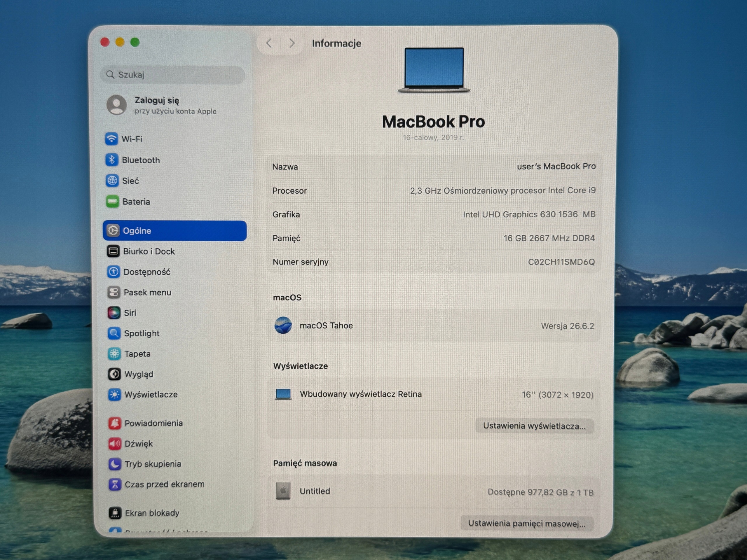This screenshot has width=747, height=560.
Task: Open the Ekran blokady lock icon
Action: coord(115,513)
